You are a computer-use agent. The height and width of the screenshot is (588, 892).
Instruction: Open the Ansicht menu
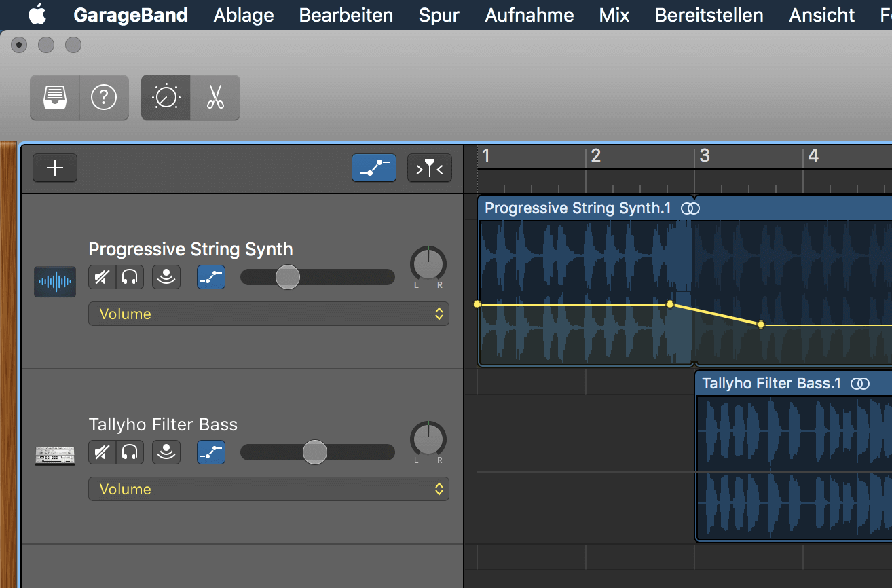[x=822, y=15]
